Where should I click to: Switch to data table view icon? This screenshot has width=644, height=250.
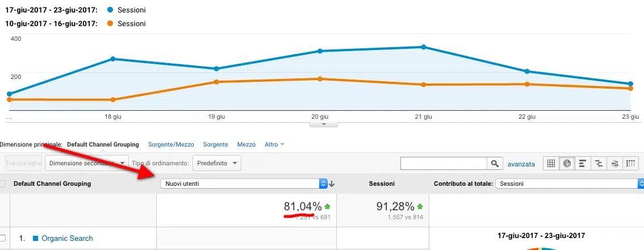(551, 163)
